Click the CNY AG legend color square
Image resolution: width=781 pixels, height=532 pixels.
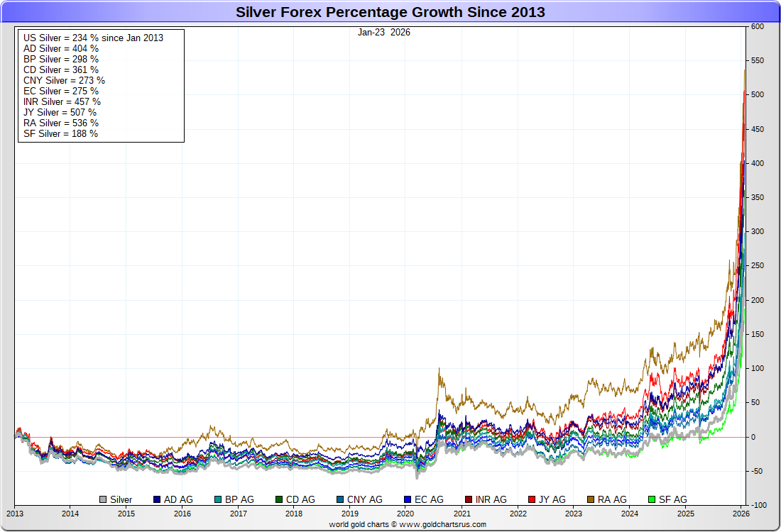point(341,500)
